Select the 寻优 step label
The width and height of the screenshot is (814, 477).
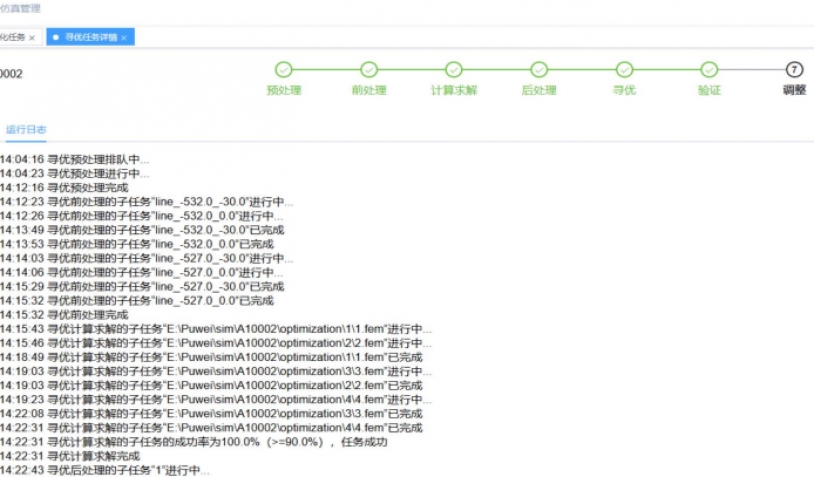[624, 90]
